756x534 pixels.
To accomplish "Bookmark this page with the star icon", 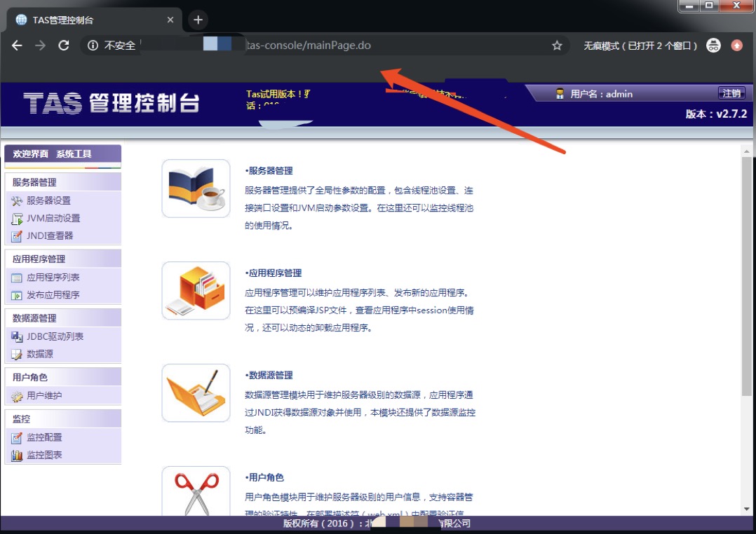I will [557, 46].
